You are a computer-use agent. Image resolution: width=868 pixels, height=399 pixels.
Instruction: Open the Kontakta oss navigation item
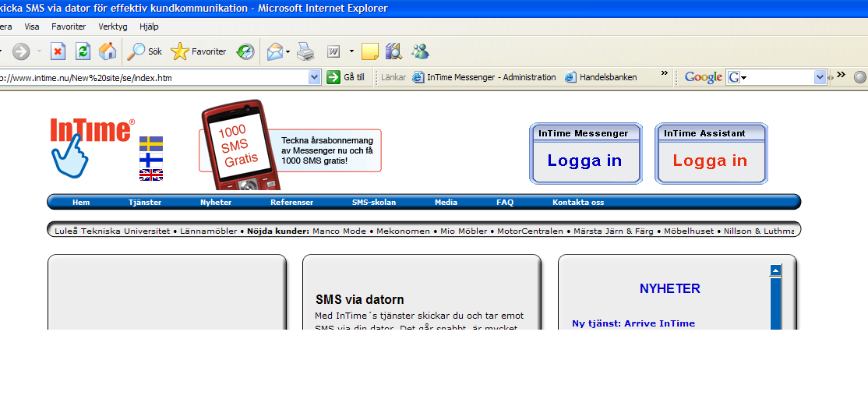coord(578,203)
